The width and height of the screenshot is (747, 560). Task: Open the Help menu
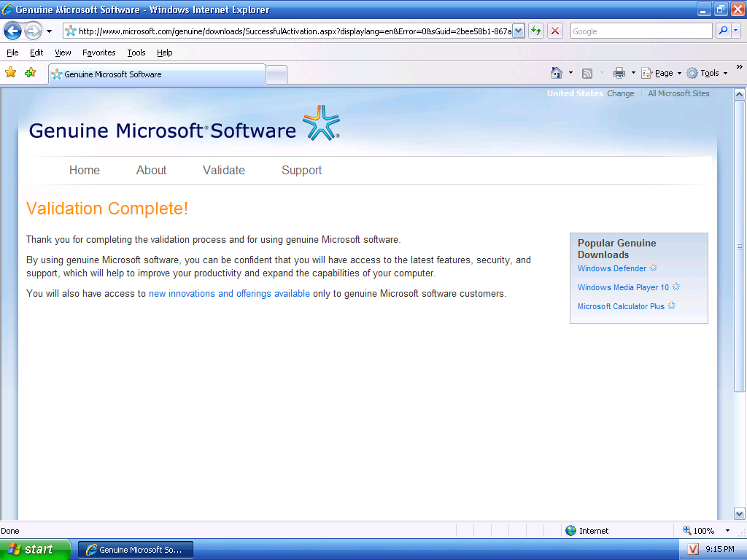click(x=164, y=52)
